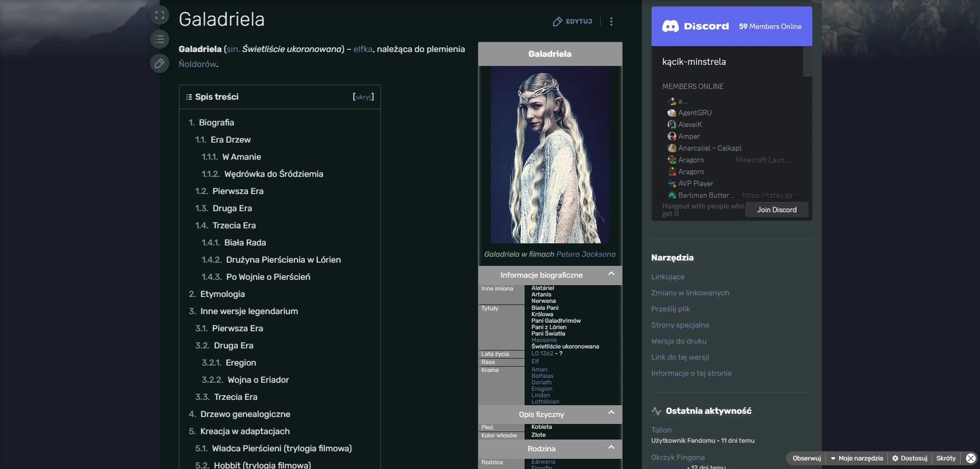This screenshot has width=980, height=469.
Task: Click the EDYTUJ edit button
Action: coord(572,21)
